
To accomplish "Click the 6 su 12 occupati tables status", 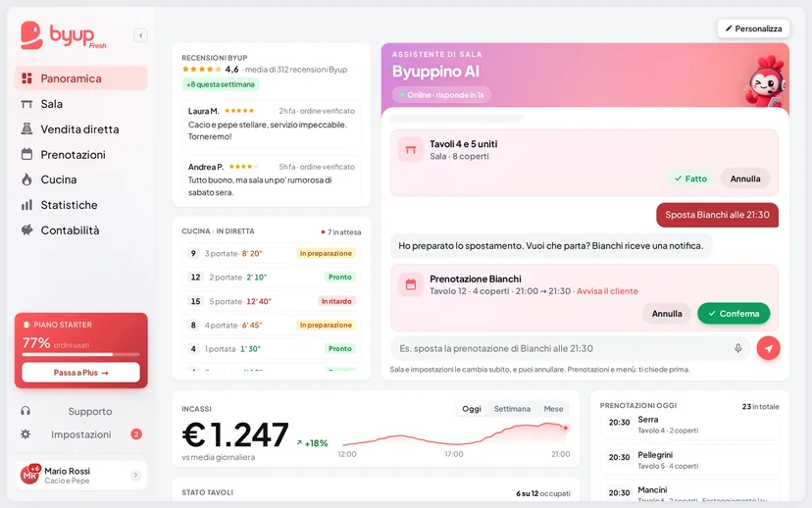I will pos(542,493).
